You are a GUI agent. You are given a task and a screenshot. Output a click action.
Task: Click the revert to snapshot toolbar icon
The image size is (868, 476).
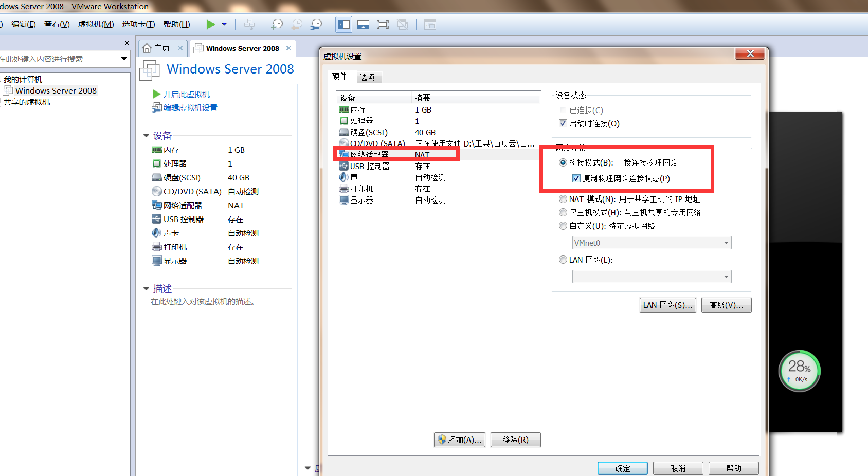pos(297,24)
